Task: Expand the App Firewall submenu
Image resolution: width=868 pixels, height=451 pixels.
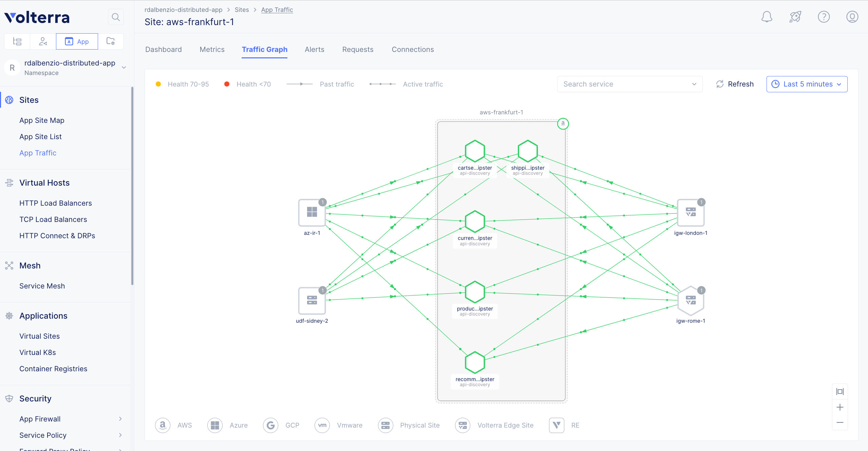Action: click(x=120, y=419)
